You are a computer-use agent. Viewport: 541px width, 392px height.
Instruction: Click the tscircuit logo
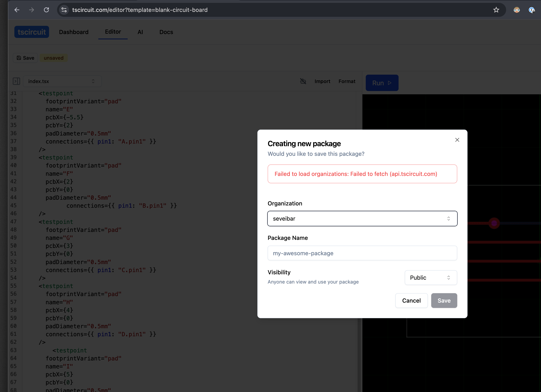tap(31, 32)
